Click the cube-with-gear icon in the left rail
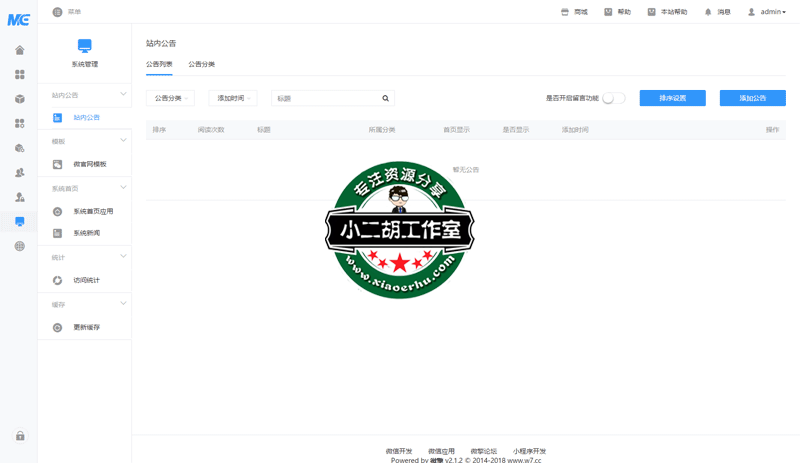Screen dimensions: 800x463 click(19, 148)
